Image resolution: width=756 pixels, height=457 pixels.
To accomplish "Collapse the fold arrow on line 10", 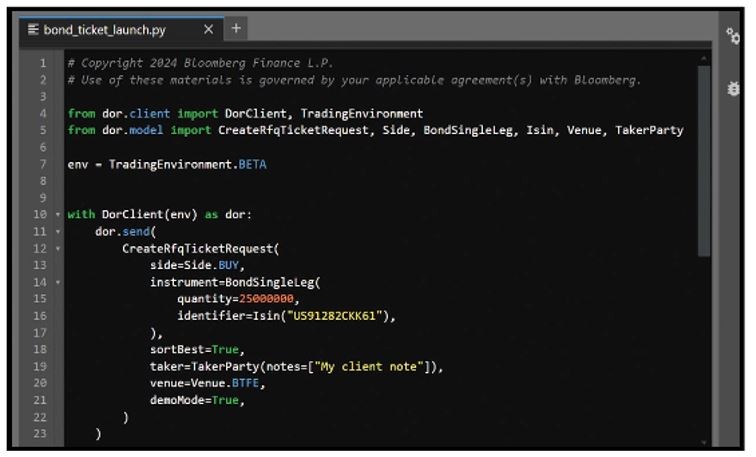I will coord(58,215).
